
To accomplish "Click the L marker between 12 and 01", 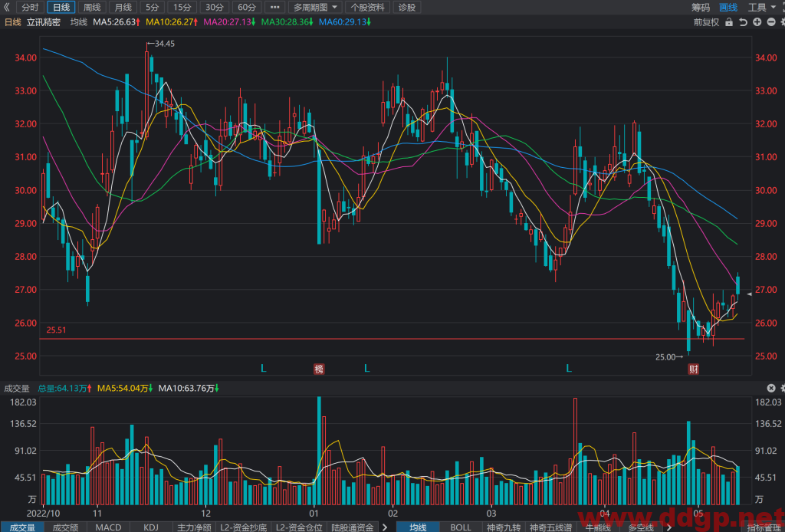I will [264, 369].
